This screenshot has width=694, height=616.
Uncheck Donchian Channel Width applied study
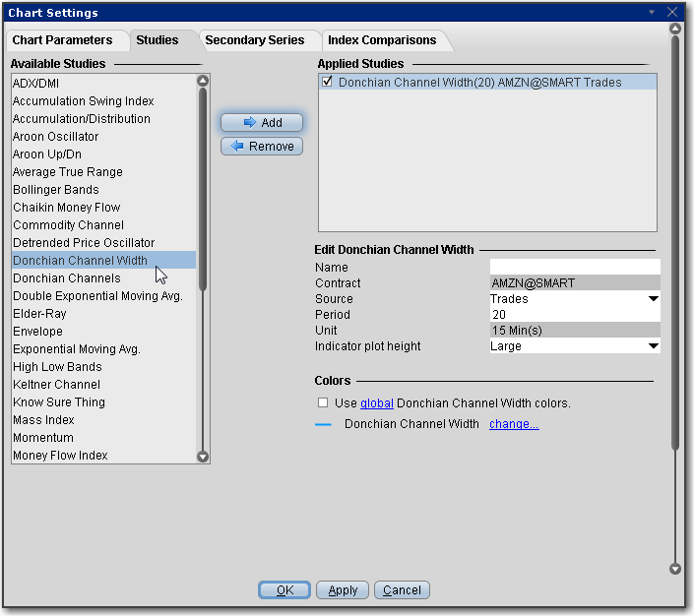pyautogui.click(x=328, y=83)
